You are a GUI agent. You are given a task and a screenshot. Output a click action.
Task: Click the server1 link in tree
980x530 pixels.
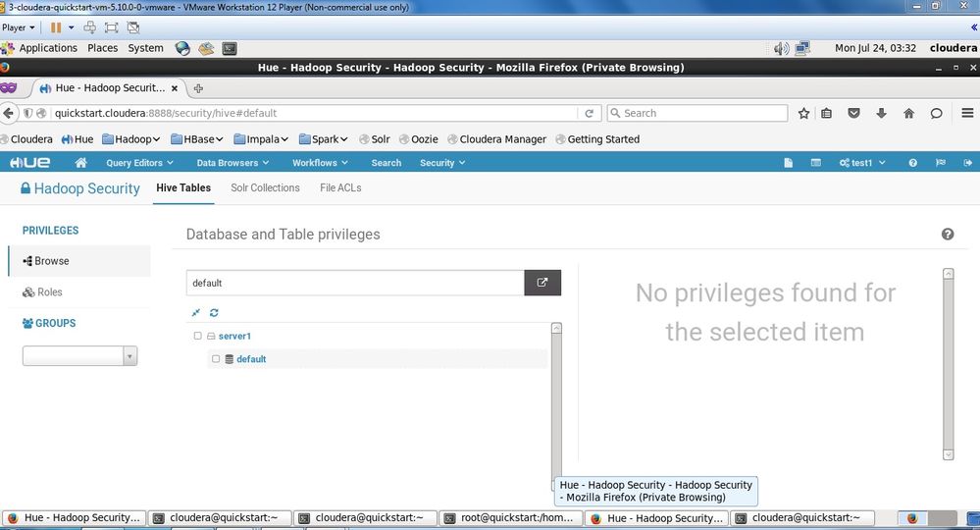click(234, 337)
